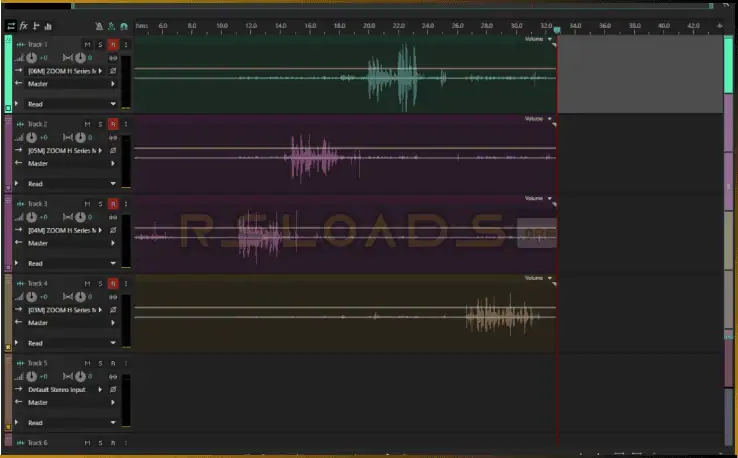Open Track 5 Default Stereo Input dropdown

65,390
